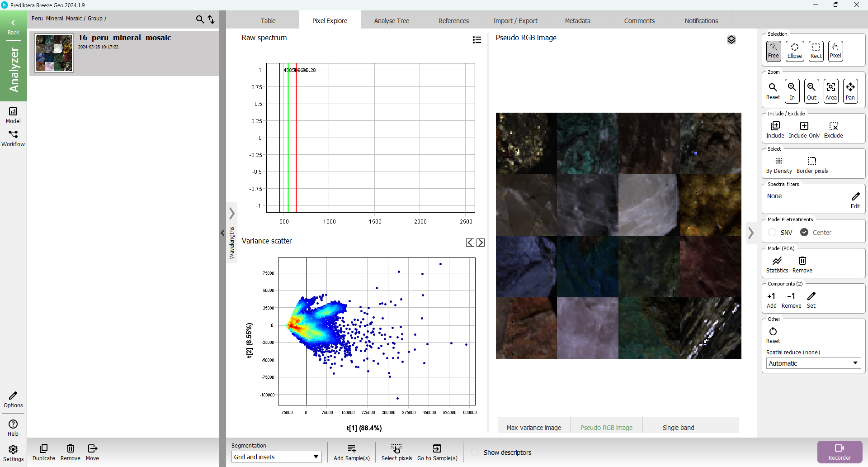Show the Max variance image

tap(533, 428)
